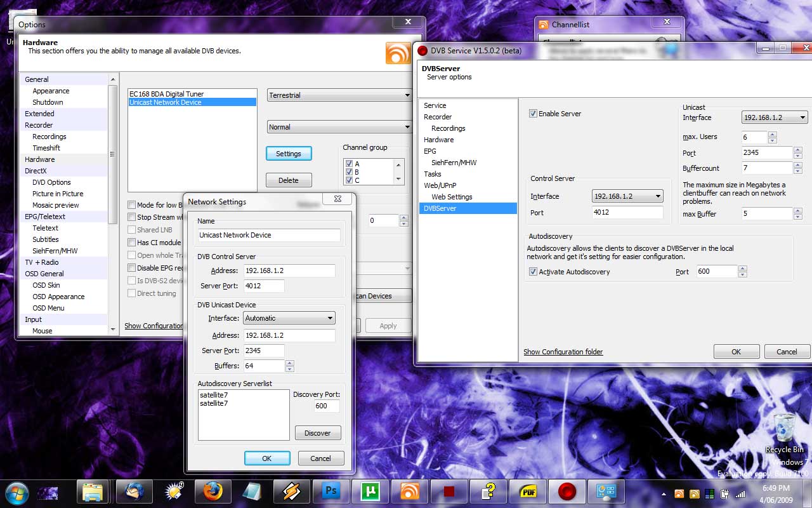The image size is (812, 508).
Task: Click the Discover button
Action: click(318, 433)
